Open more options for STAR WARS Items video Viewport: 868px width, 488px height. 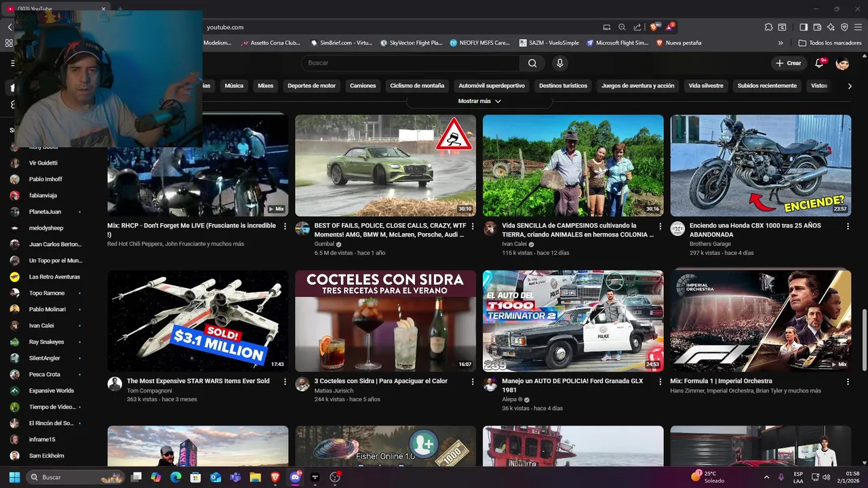tap(285, 382)
